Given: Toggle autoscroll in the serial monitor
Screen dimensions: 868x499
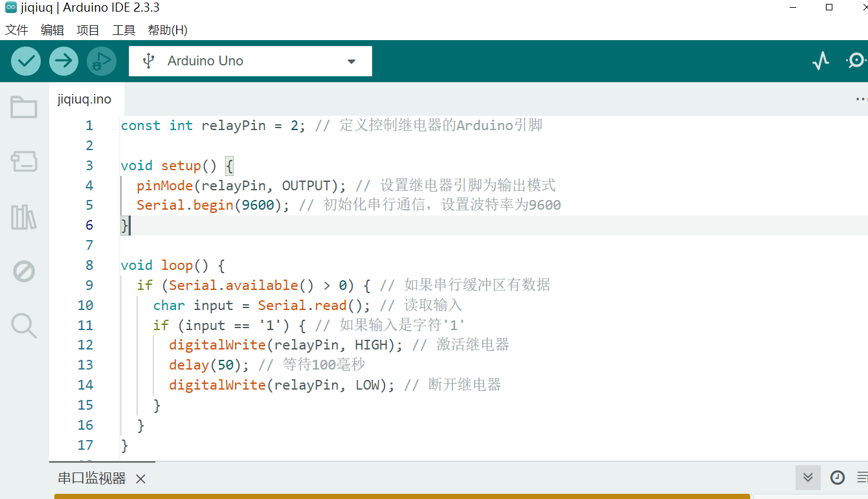Looking at the screenshot, I should tap(808, 478).
